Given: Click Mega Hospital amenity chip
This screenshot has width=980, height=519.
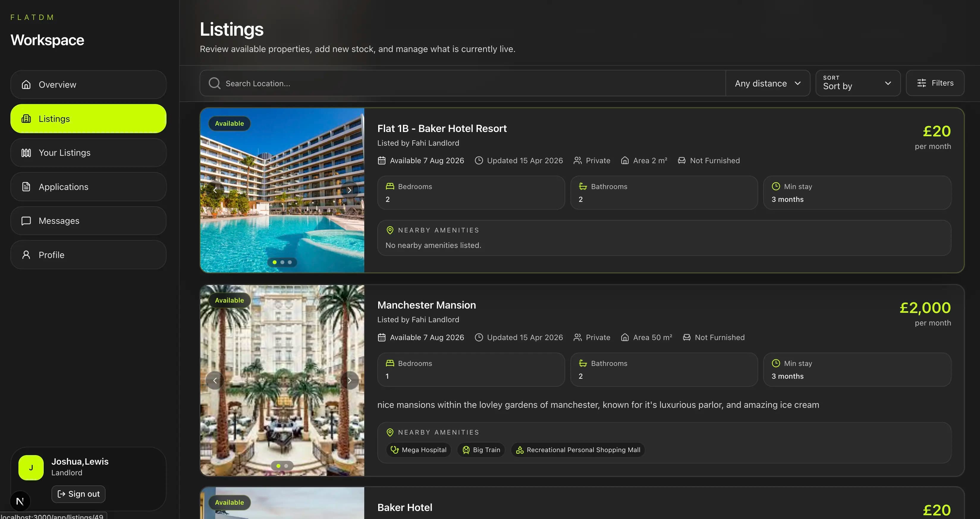Looking at the screenshot, I should point(418,450).
